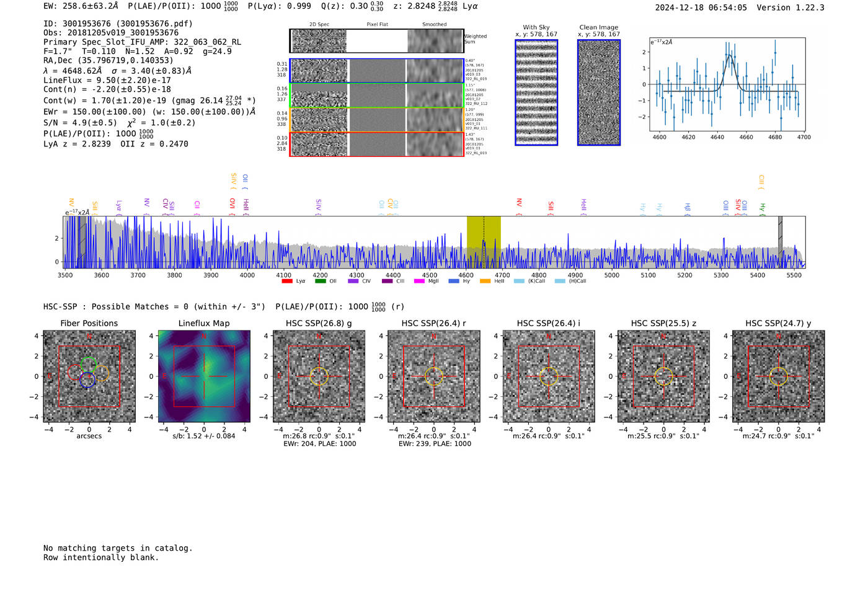Click the Cont(n) = -2.20(±0.55)e-18 value

[107, 89]
